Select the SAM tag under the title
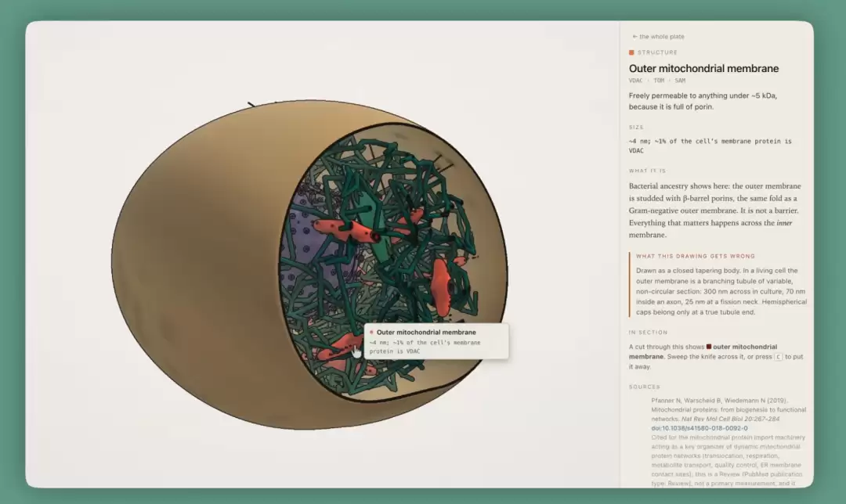Viewport: 846px width, 504px height. pyautogui.click(x=680, y=81)
